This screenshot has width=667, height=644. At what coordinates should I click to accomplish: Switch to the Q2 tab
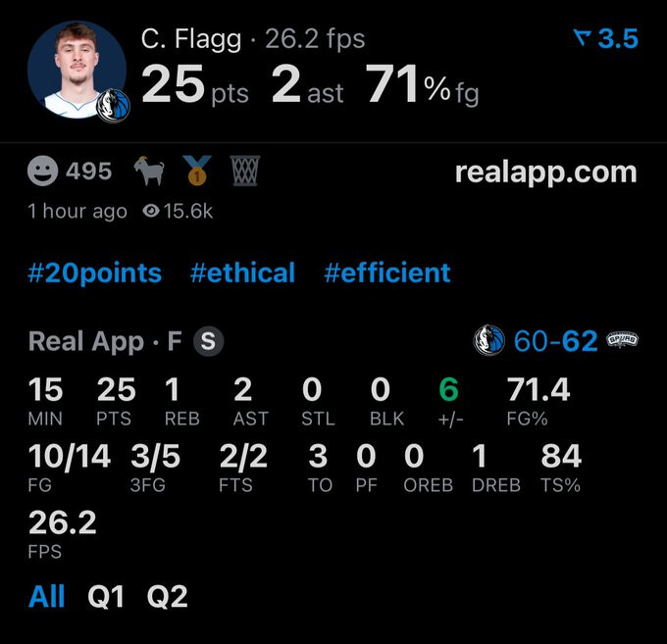point(167,596)
